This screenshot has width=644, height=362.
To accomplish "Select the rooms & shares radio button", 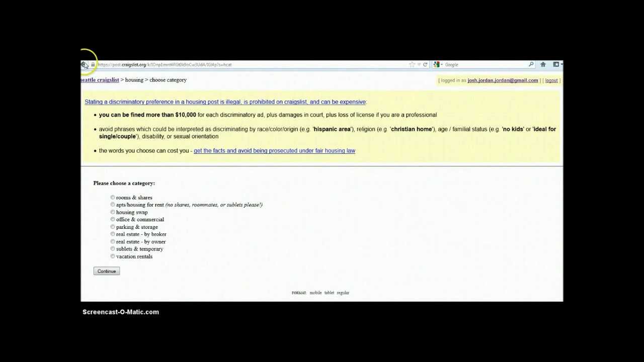I will tap(113, 198).
